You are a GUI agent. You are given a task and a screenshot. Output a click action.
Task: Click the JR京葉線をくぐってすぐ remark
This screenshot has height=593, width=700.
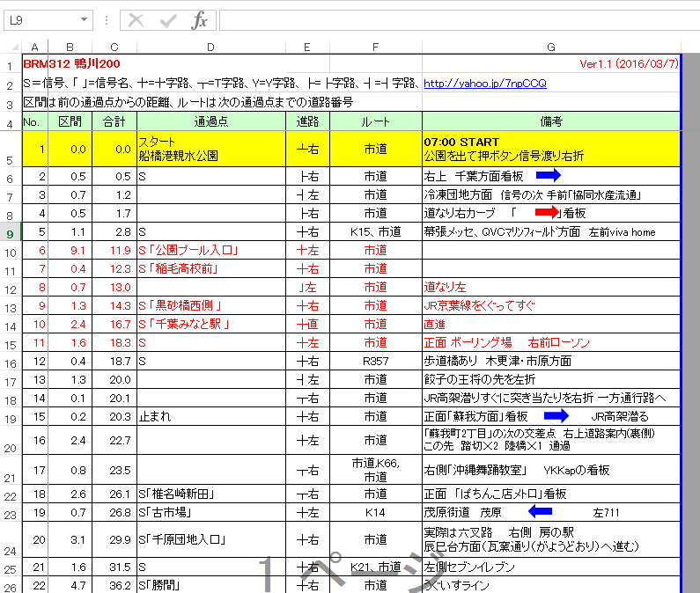[551, 305]
